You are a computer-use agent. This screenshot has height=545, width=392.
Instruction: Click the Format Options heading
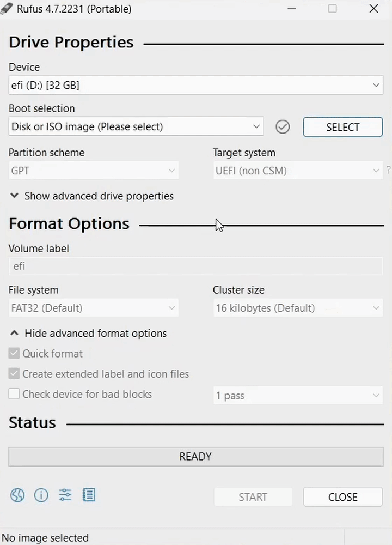[x=69, y=223]
